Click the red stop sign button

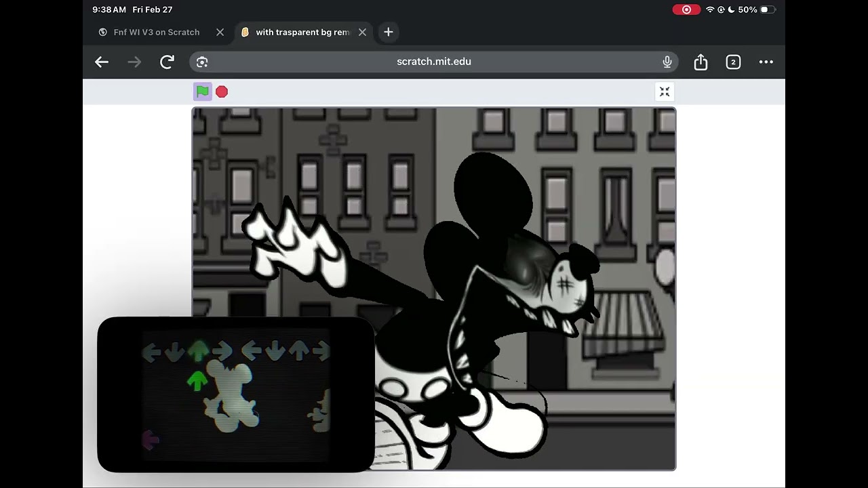[x=222, y=91]
